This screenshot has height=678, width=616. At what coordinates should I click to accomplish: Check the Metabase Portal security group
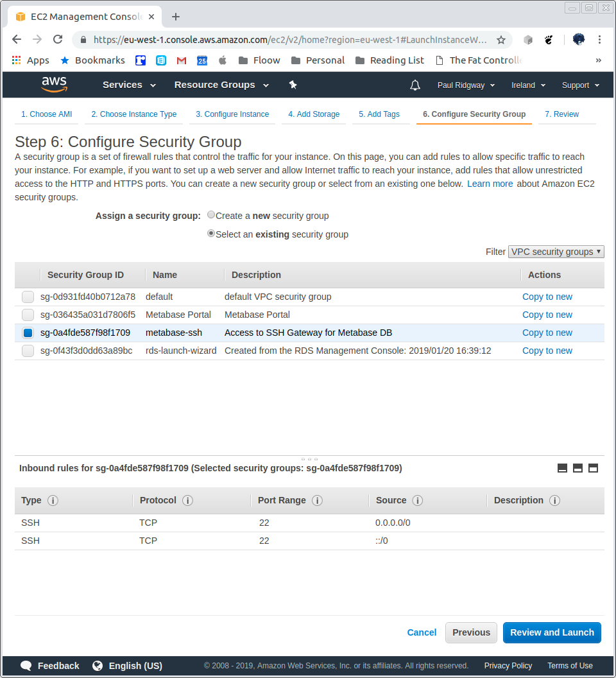(x=28, y=315)
